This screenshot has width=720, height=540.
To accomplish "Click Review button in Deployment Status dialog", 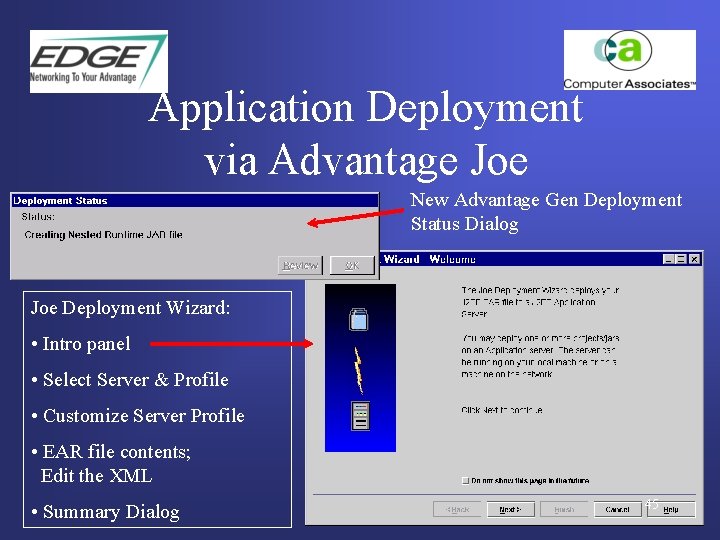I will click(x=300, y=265).
